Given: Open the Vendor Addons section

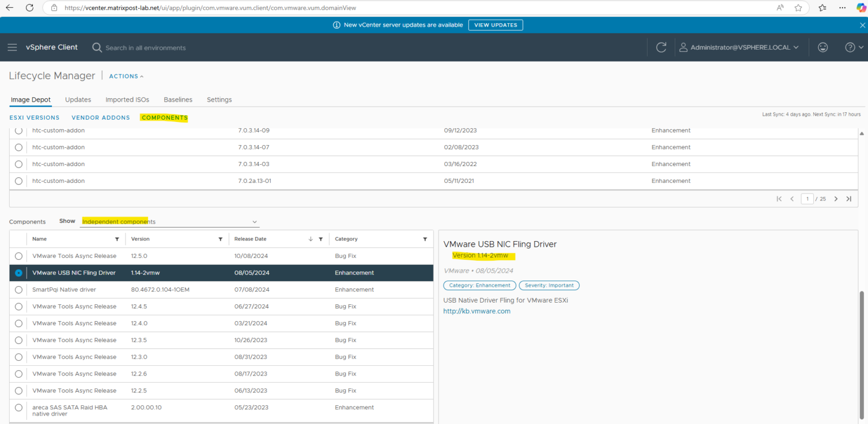Looking at the screenshot, I should pos(101,117).
